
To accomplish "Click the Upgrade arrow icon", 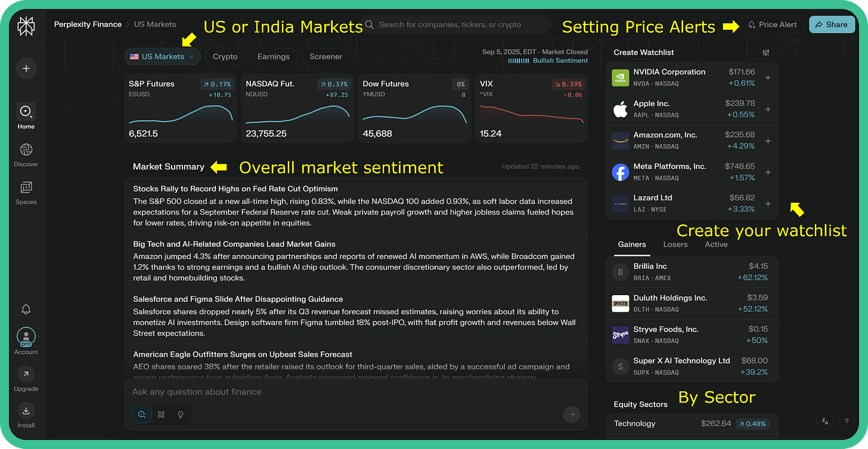I will pos(26,374).
